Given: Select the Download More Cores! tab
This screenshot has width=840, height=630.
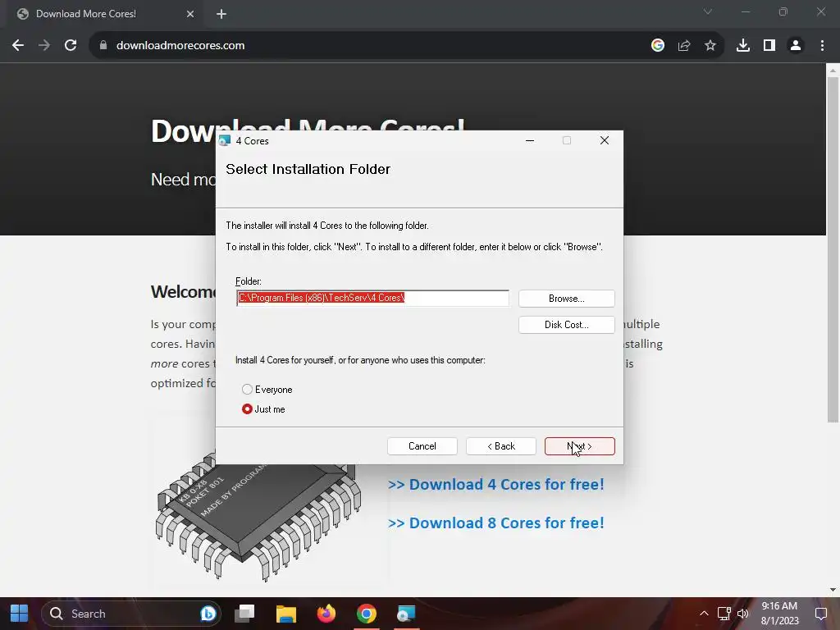Looking at the screenshot, I should click(x=104, y=14).
